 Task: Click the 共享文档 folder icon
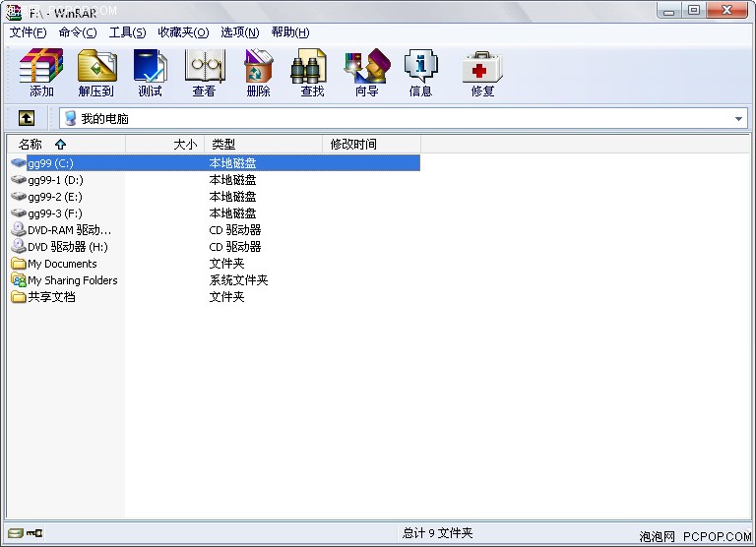point(19,296)
